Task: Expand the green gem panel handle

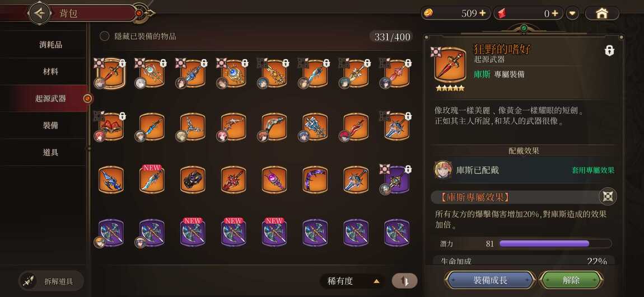Action: pyautogui.click(x=523, y=29)
